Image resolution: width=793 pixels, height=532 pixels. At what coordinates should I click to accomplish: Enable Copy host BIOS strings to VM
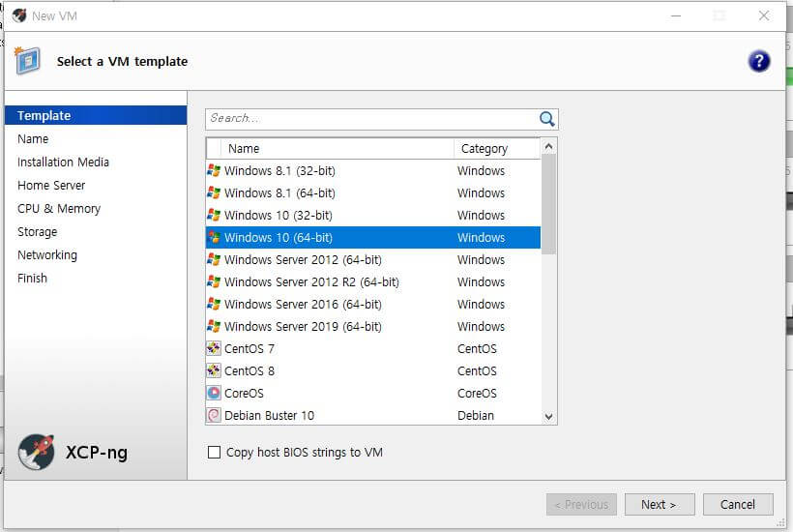215,452
